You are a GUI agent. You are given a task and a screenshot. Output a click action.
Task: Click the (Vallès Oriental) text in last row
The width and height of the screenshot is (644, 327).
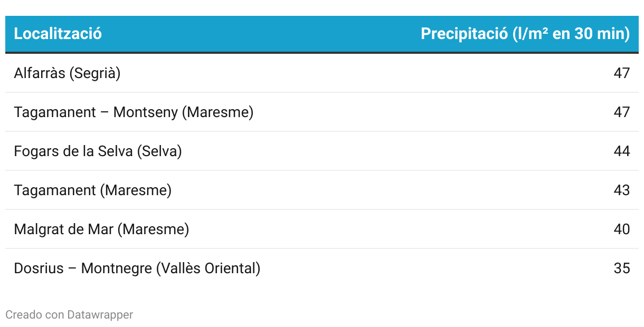click(x=208, y=268)
